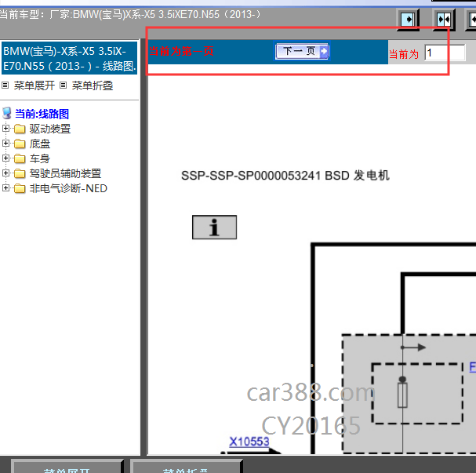The image size is (476, 473).
Task: Expand the 底盘 tree node
Action: 5,144
